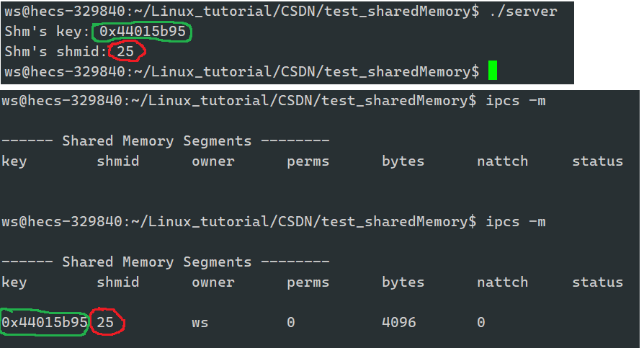
Task: Click the 'owner' column header in first table
Action: tap(213, 162)
